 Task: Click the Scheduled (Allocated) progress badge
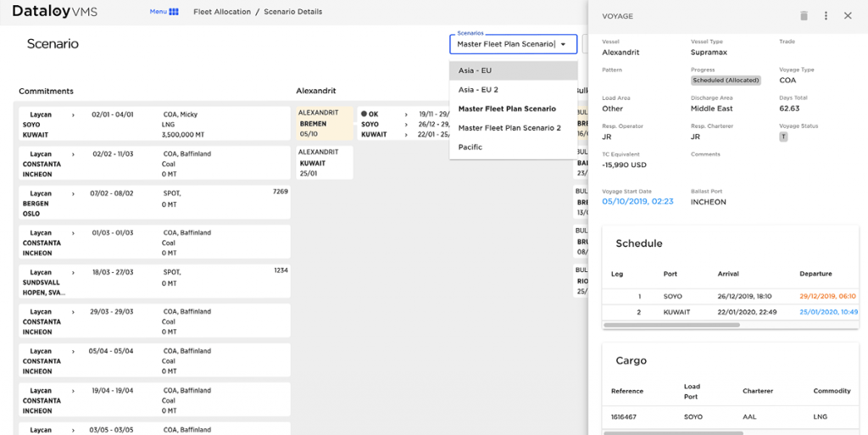click(x=726, y=81)
